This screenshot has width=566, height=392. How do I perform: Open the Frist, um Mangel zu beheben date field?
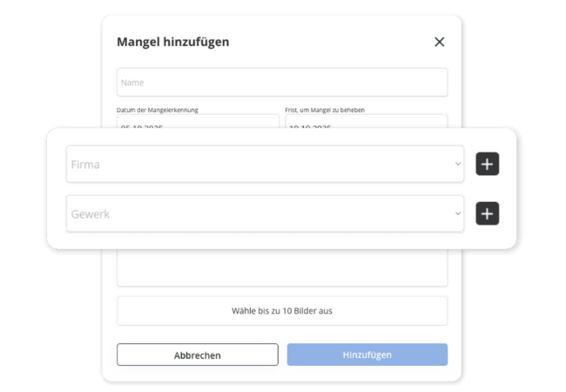366,123
